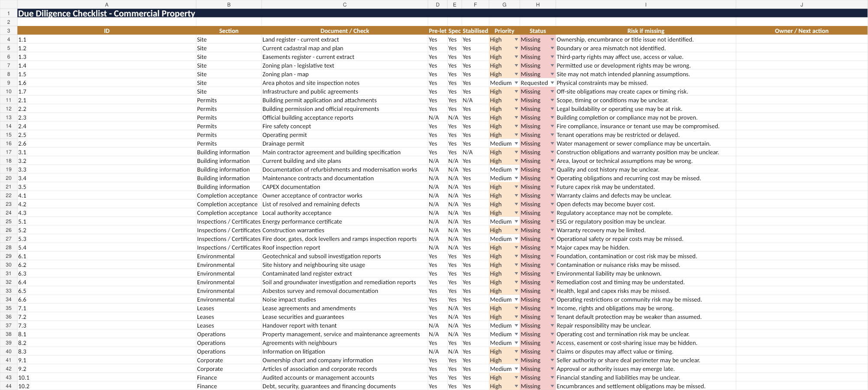The height and width of the screenshot is (390, 868).
Task: Click cell 'Construction warranties'
Action: (345, 230)
